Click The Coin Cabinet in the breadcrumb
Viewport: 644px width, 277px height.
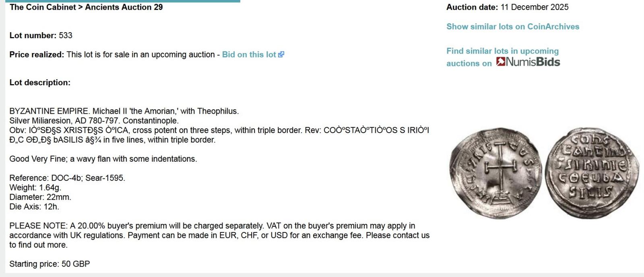click(x=43, y=7)
